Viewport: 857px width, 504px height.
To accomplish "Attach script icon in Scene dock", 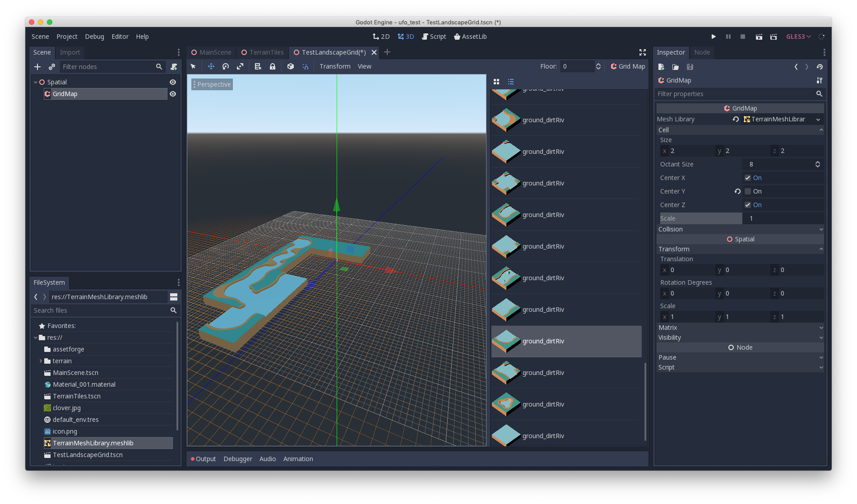I will (x=174, y=67).
